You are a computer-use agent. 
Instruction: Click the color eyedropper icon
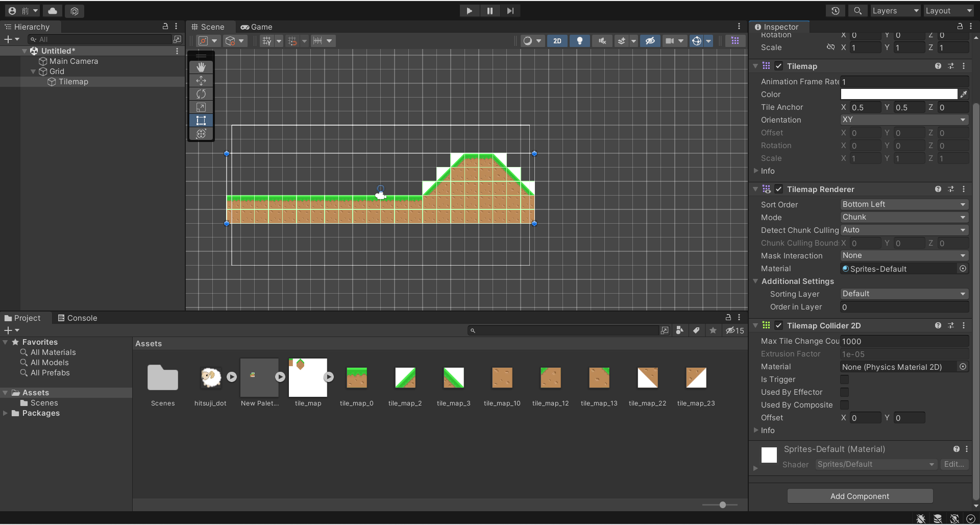pyautogui.click(x=963, y=94)
